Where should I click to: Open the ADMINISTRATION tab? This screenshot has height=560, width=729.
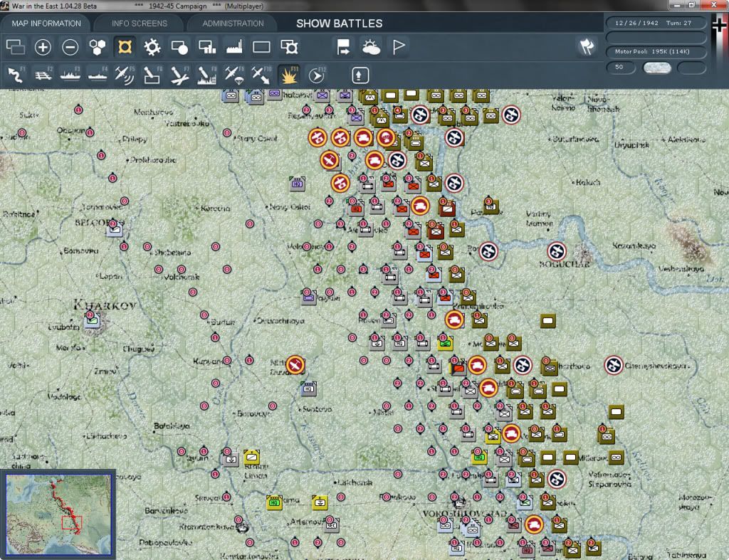233,23
